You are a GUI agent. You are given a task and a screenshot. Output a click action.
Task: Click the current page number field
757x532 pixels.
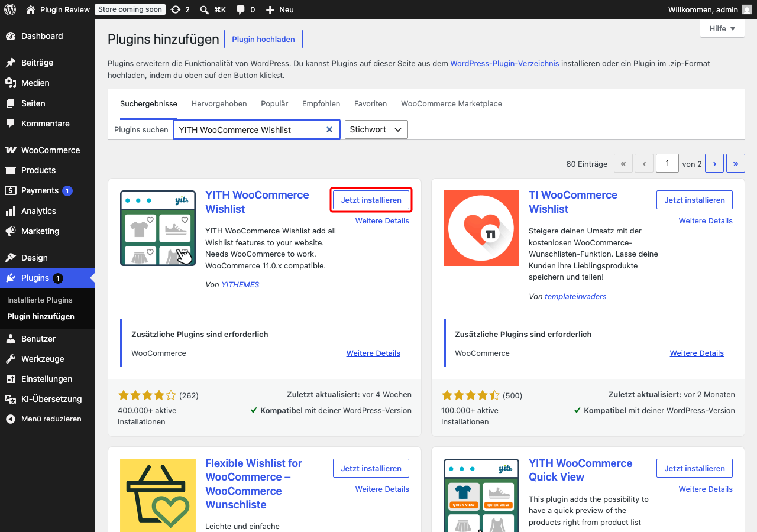pyautogui.click(x=667, y=164)
